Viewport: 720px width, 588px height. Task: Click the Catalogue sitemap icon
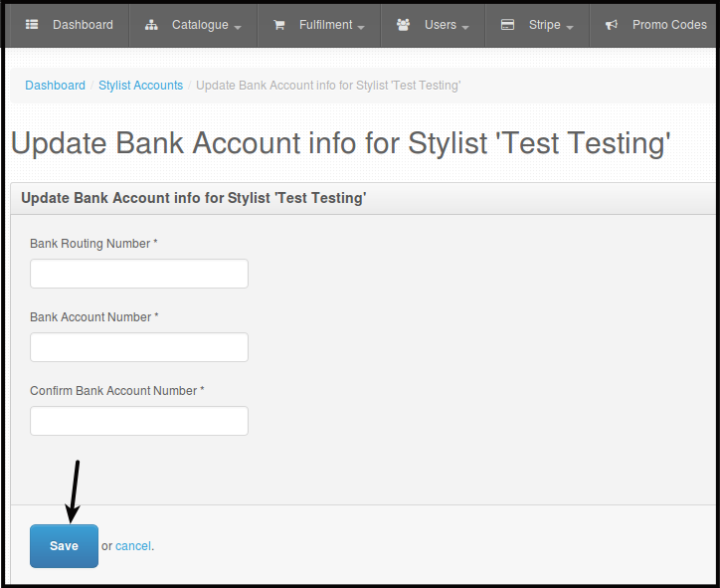[151, 25]
